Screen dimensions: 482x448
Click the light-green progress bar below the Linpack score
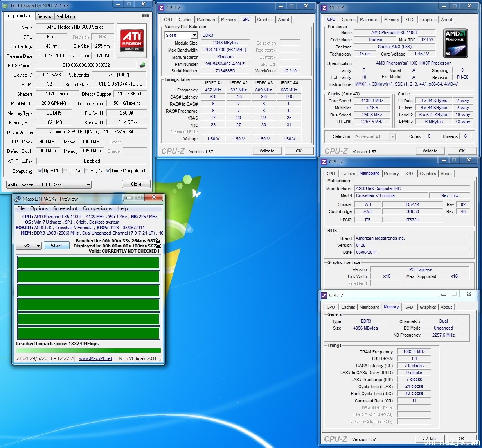(x=88, y=350)
